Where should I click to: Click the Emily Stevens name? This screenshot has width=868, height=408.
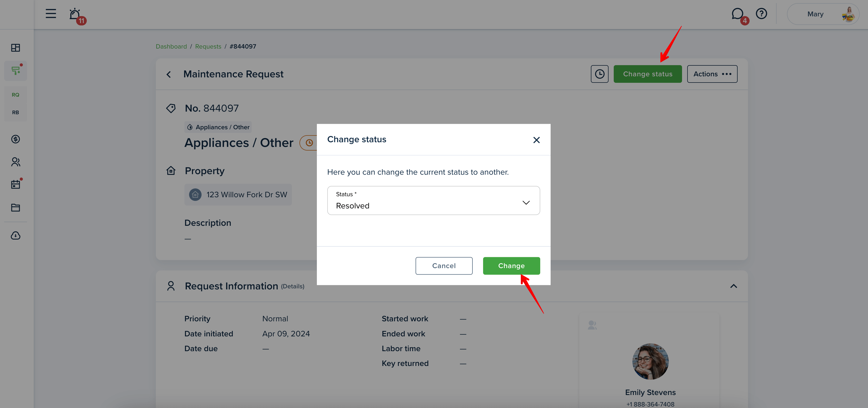pyautogui.click(x=650, y=392)
